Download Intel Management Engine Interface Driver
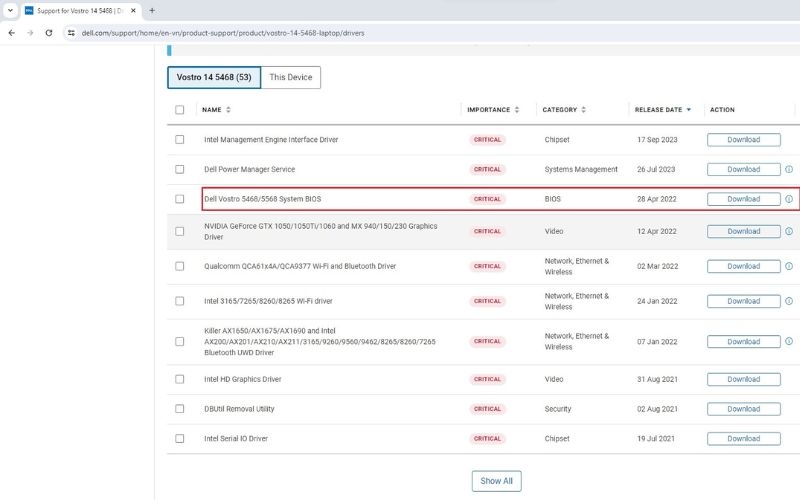 click(x=743, y=139)
